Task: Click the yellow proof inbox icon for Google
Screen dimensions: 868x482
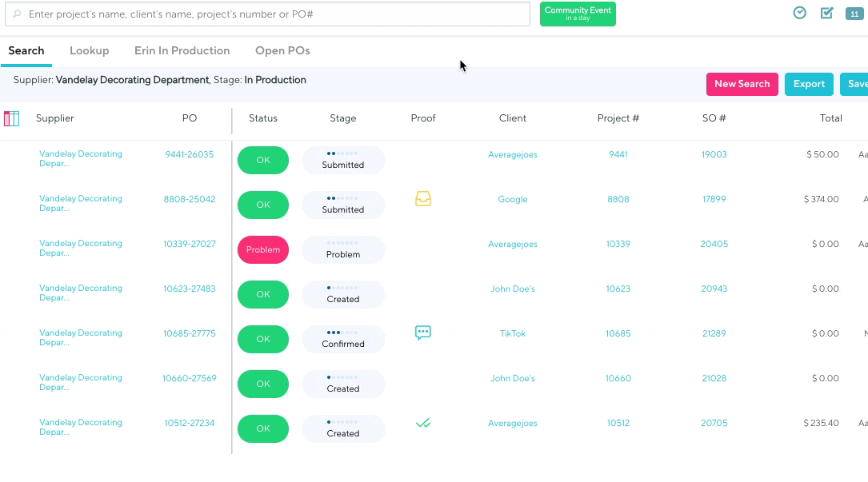Action: coord(423,199)
